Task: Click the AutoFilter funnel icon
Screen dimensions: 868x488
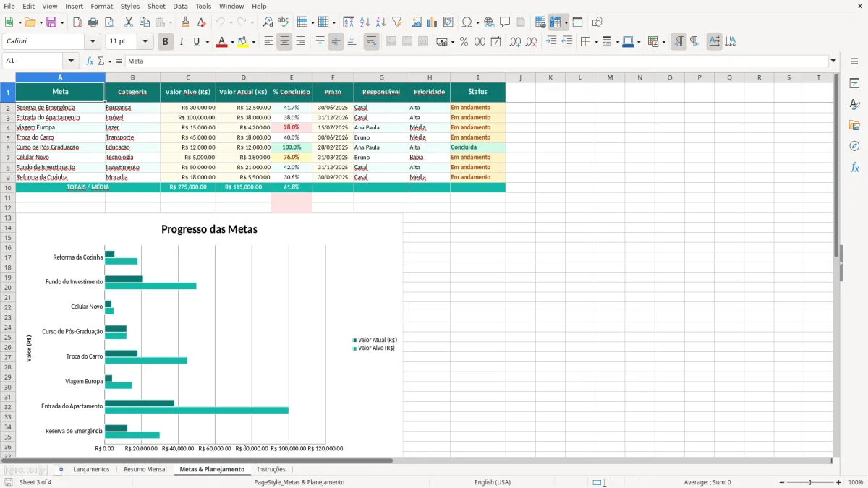Action: pyautogui.click(x=396, y=22)
